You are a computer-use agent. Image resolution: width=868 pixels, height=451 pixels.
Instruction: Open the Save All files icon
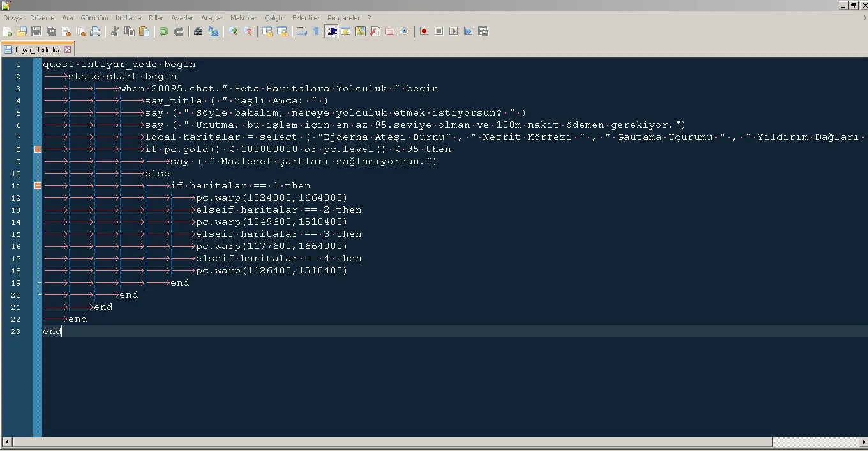(x=50, y=31)
